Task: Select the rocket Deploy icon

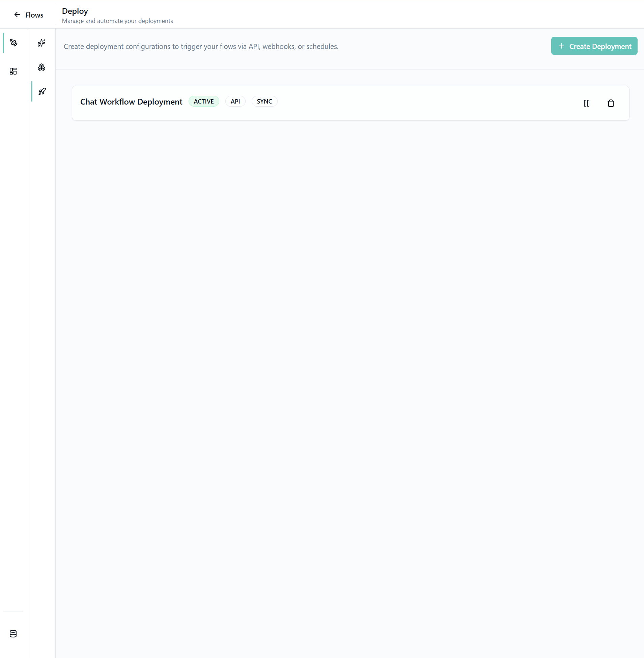Action: (42, 91)
